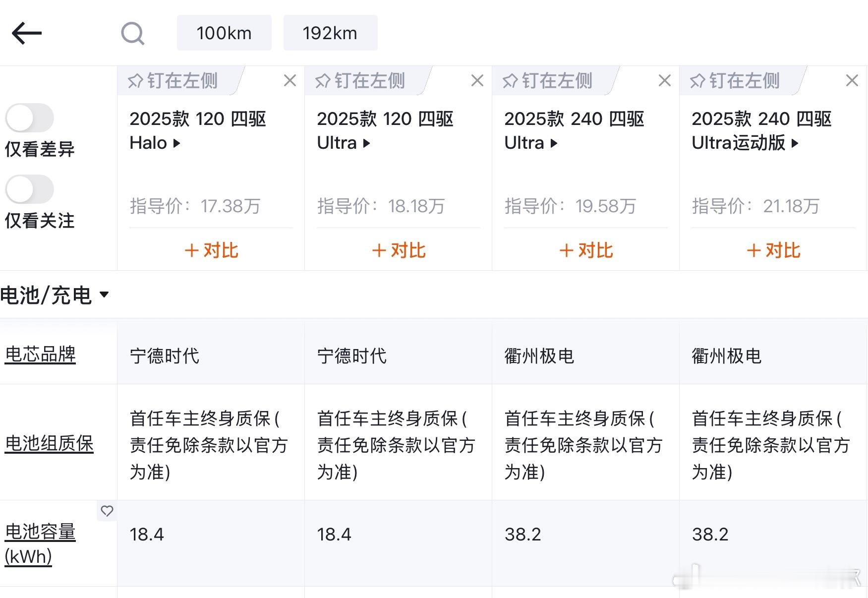Pin the 240 四驱 Ultra column to left

tap(548, 80)
